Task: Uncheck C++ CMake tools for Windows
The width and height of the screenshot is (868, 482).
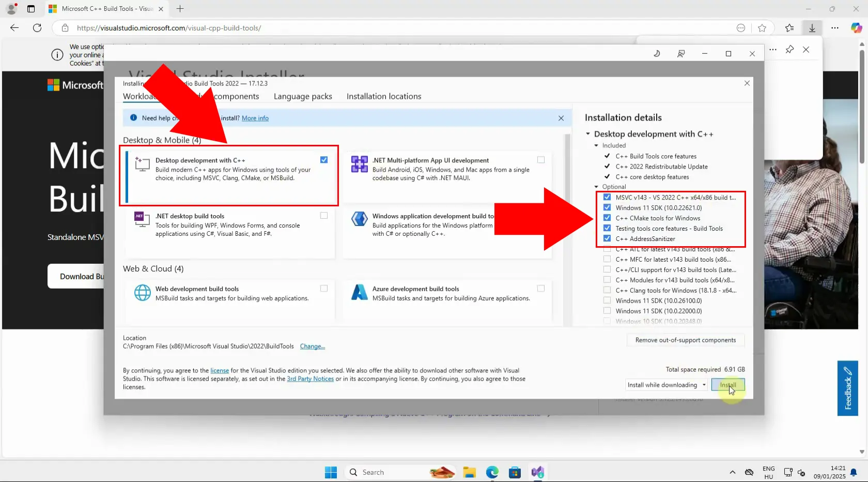Action: click(607, 218)
